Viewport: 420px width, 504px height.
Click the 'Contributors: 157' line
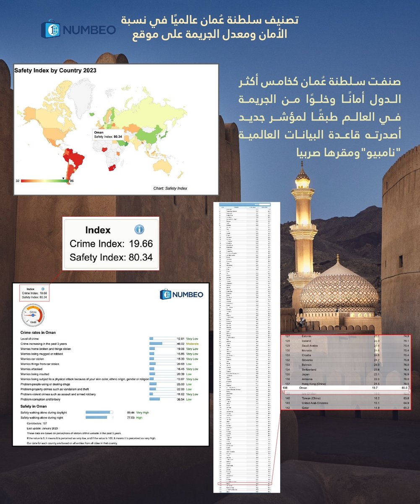click(x=36, y=424)
